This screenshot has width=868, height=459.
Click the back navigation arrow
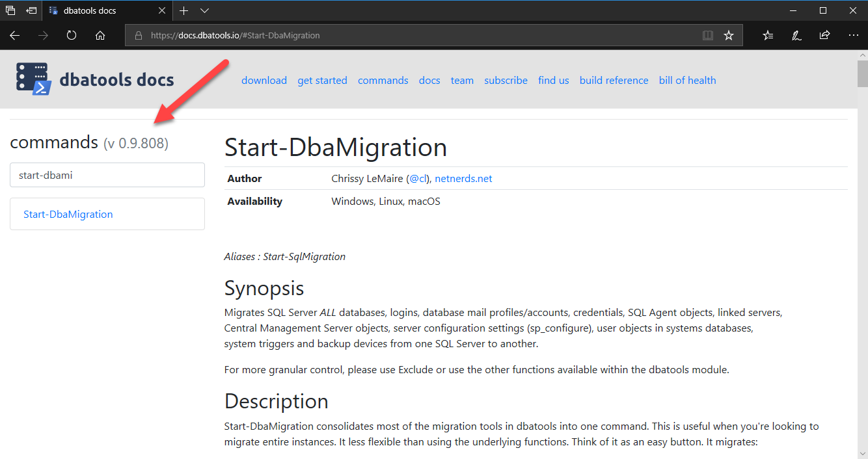click(x=14, y=35)
